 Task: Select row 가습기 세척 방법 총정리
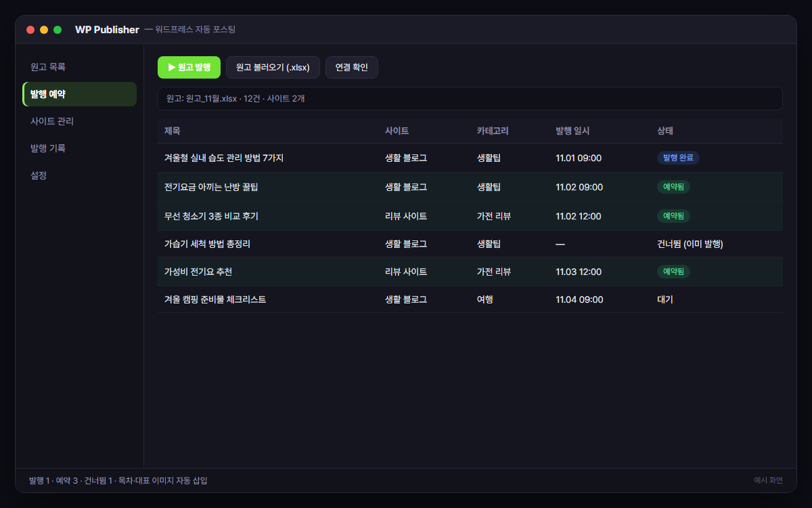tap(470, 244)
